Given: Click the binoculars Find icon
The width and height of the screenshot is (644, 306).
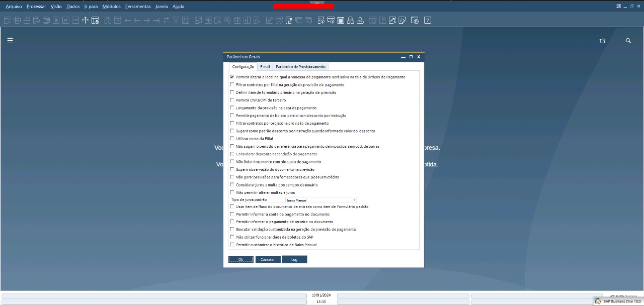Looking at the screenshot, I should (108, 20).
